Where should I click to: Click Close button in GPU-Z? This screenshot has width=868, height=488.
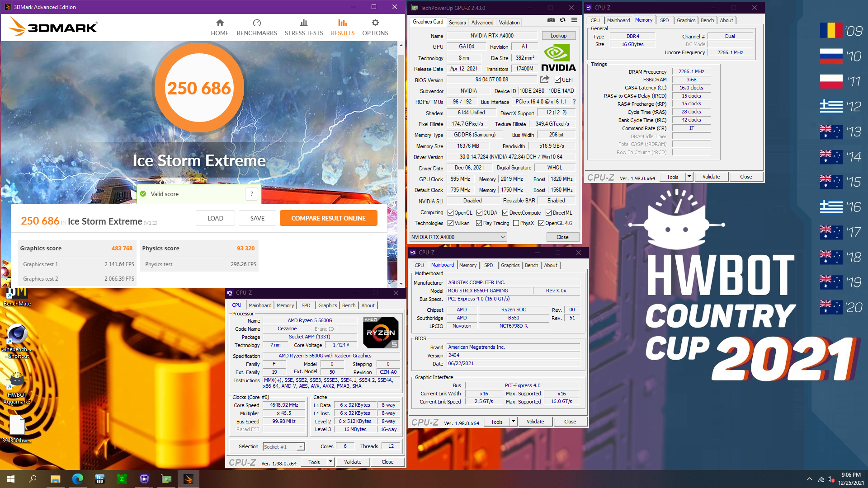(x=562, y=237)
